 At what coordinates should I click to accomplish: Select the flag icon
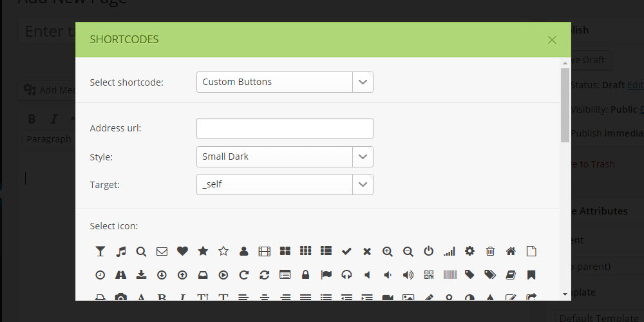pos(326,275)
